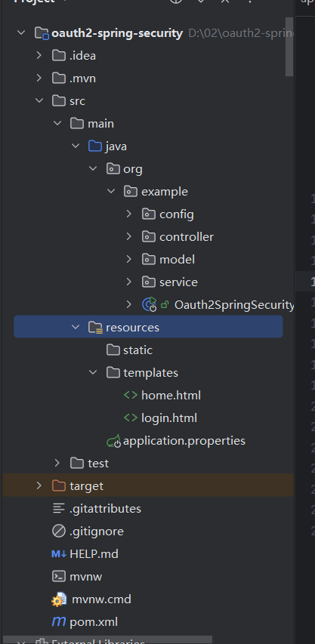Click the .idea folder icon
The height and width of the screenshot is (644, 315).
[x=59, y=55]
